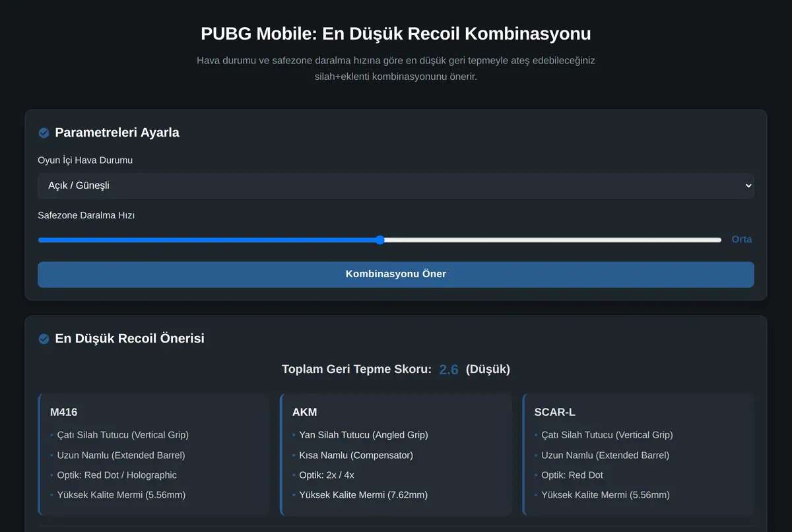This screenshot has height=532, width=792.
Task: Click SCAR-L's Çatı Silah Tutucu (Vertical Grip) line
Action: click(607, 435)
